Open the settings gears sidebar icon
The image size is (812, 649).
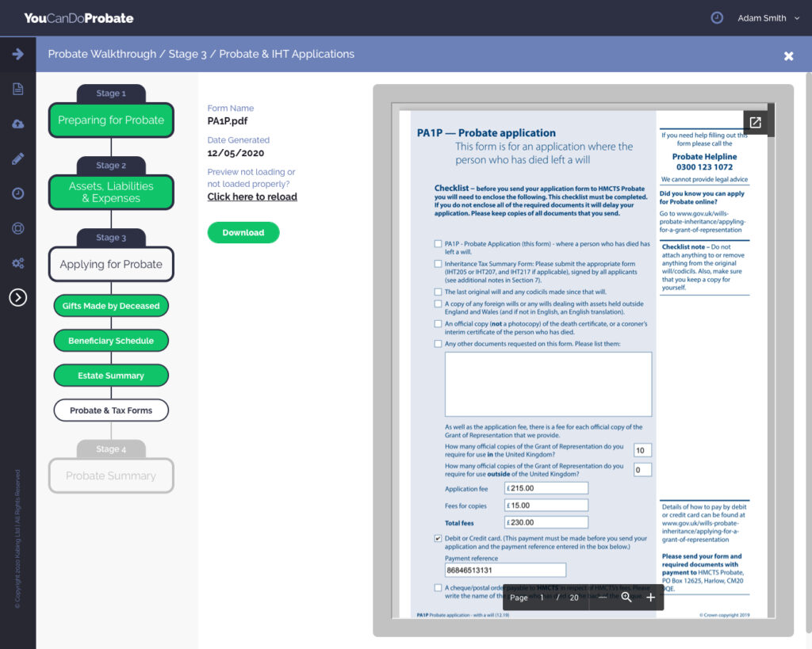coord(17,263)
